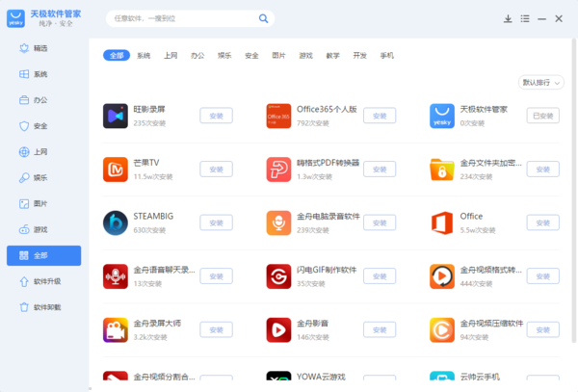This screenshot has height=392, width=578.
Task: Open the Office365个人版 app icon
Action: click(x=278, y=116)
